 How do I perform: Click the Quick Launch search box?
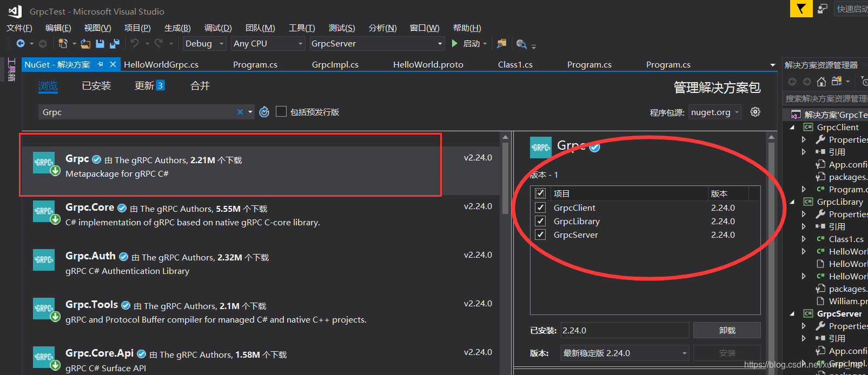tap(851, 9)
